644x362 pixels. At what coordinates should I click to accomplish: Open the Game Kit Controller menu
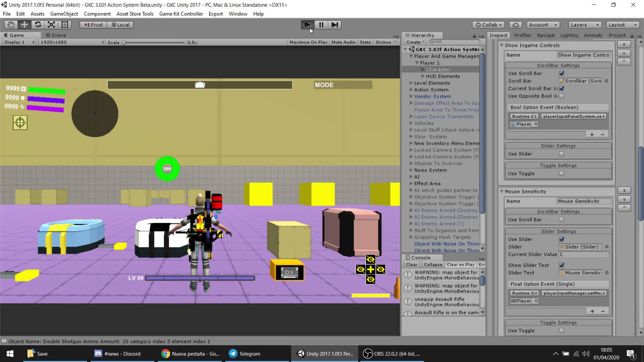pyautogui.click(x=181, y=14)
